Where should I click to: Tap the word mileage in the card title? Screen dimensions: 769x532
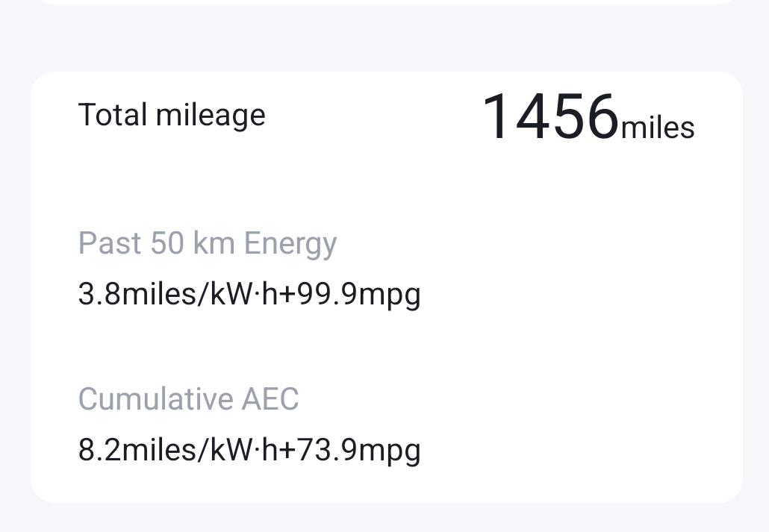(x=211, y=115)
